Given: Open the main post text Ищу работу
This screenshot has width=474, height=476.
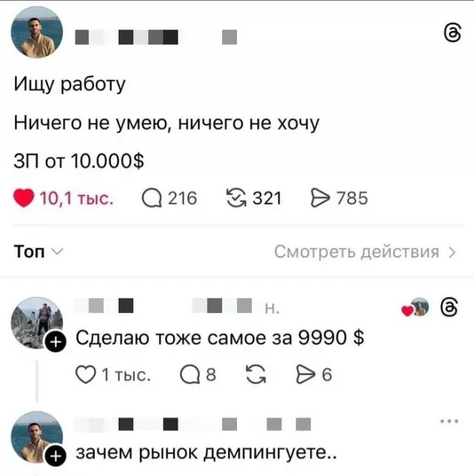Looking at the screenshot, I should pos(70,84).
